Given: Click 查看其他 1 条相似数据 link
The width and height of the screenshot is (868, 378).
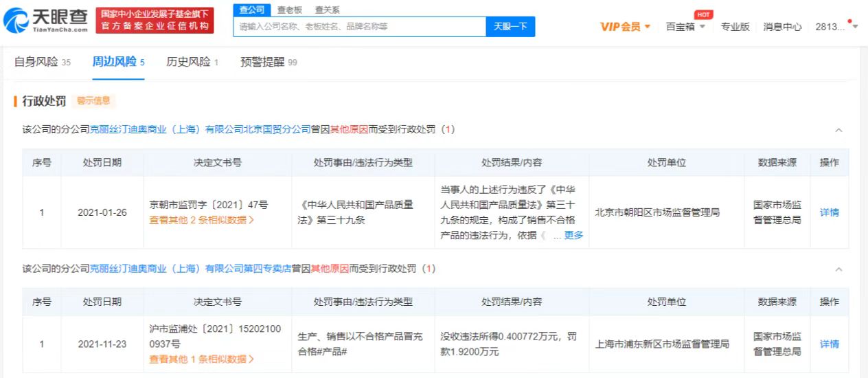Looking at the screenshot, I should tap(201, 359).
